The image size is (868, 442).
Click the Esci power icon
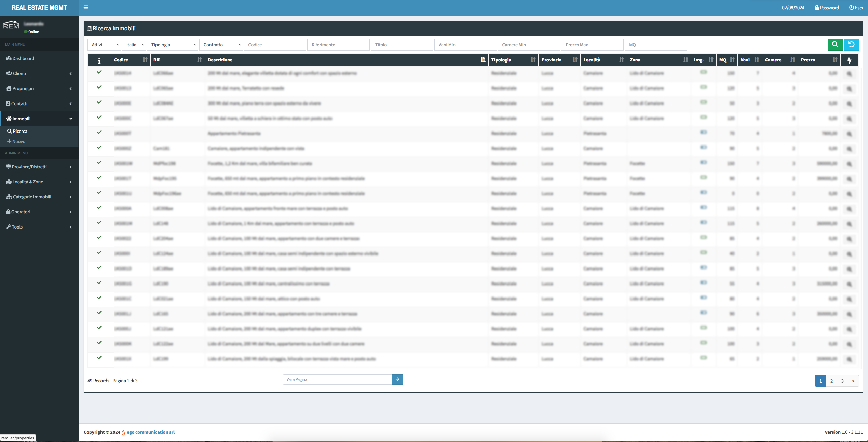tap(851, 8)
